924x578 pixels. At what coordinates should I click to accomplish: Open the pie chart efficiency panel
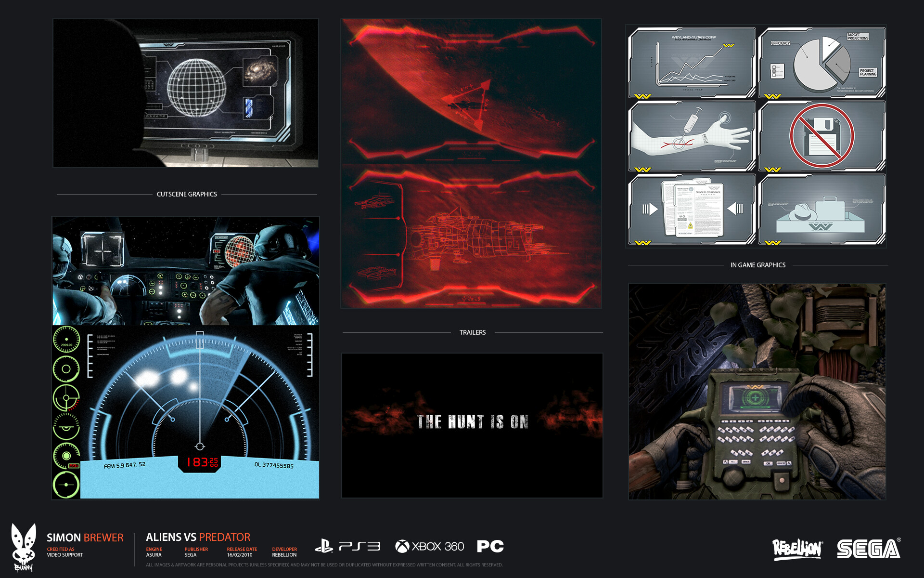coord(822,63)
